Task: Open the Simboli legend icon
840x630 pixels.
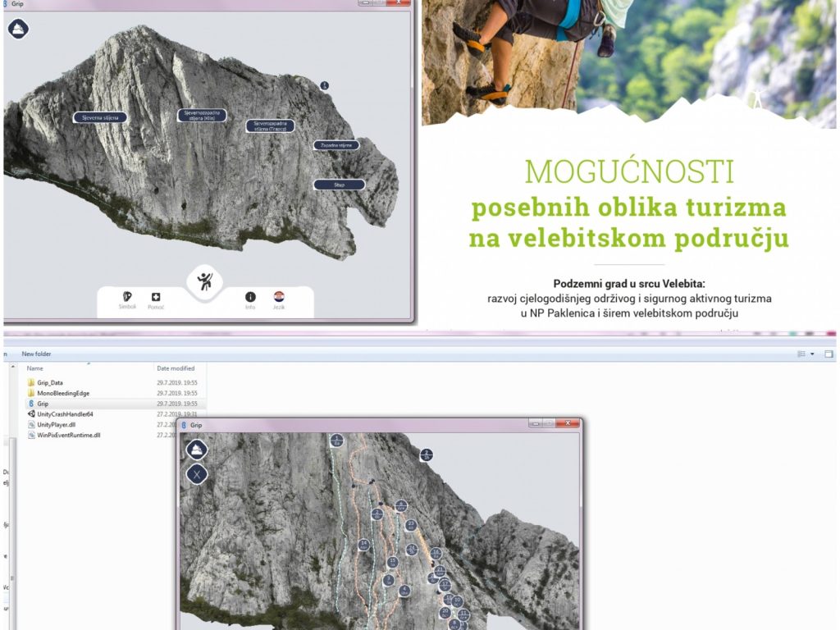Action: (127, 299)
